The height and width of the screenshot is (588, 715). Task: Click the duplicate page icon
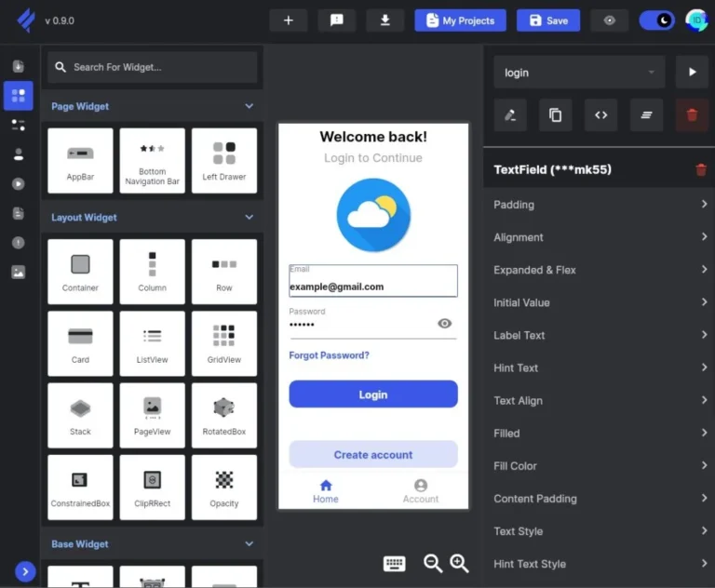pos(556,114)
